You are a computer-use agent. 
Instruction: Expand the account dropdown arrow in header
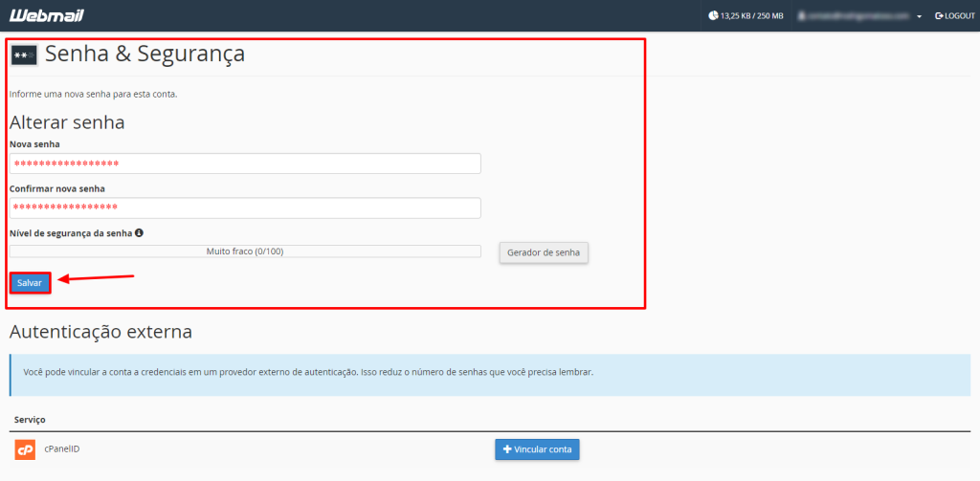click(919, 16)
